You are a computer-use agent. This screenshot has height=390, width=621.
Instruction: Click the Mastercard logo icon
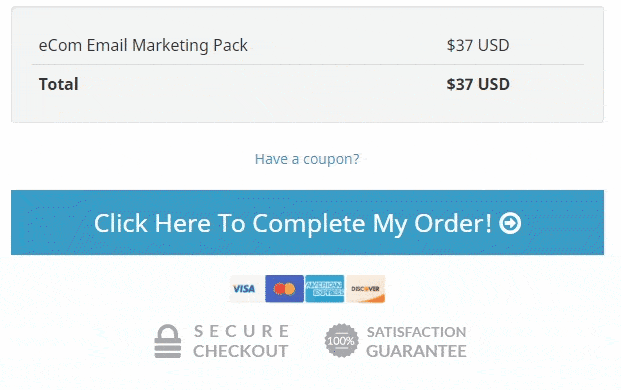(x=284, y=289)
